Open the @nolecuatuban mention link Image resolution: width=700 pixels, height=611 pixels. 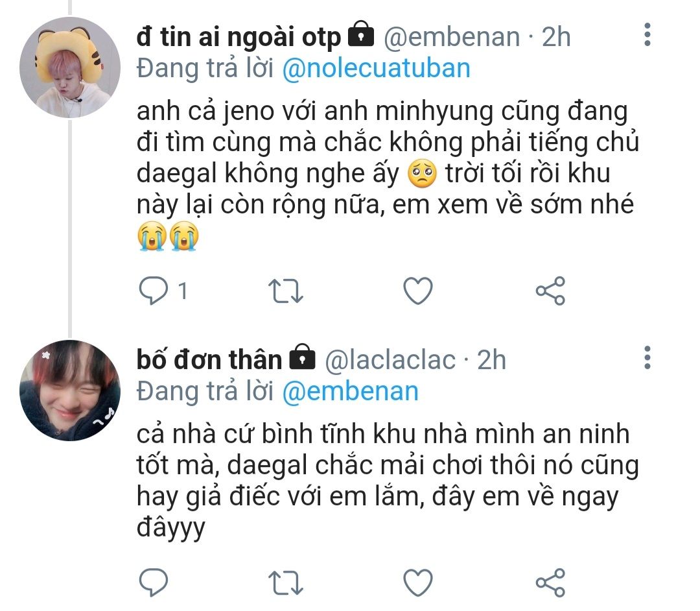click(x=376, y=67)
